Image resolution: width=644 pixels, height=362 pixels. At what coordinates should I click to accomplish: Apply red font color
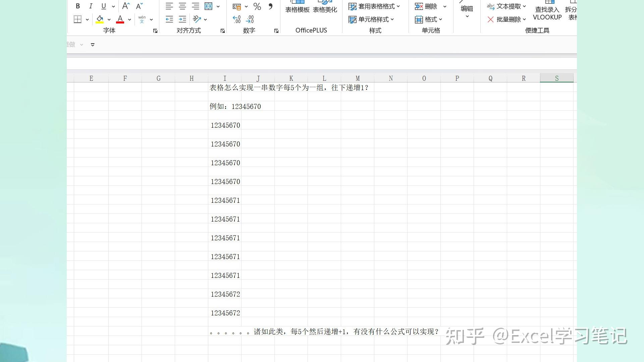[x=120, y=19]
